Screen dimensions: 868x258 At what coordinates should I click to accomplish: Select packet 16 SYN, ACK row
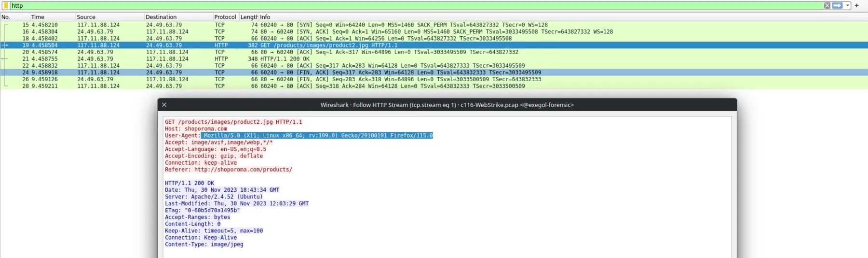pyautogui.click(x=434, y=31)
